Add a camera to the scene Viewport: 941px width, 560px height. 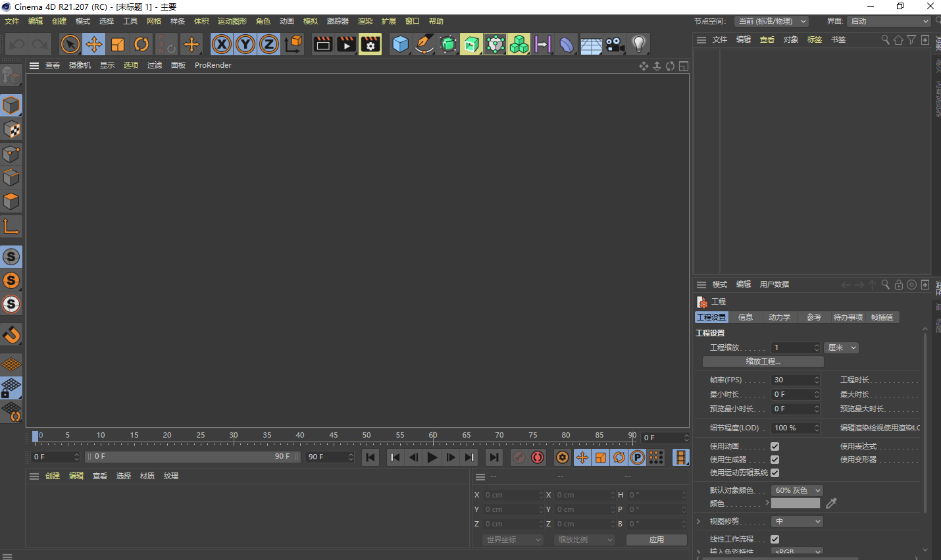615,44
